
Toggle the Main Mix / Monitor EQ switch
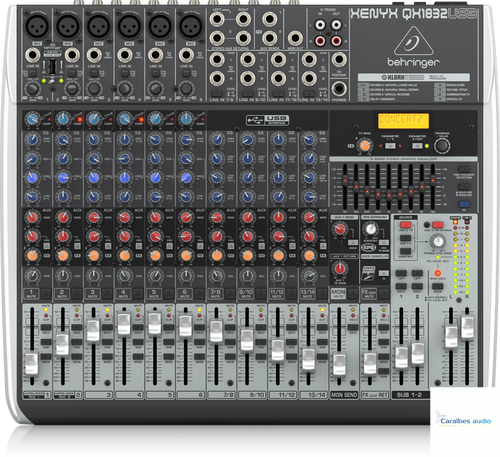click(x=464, y=186)
